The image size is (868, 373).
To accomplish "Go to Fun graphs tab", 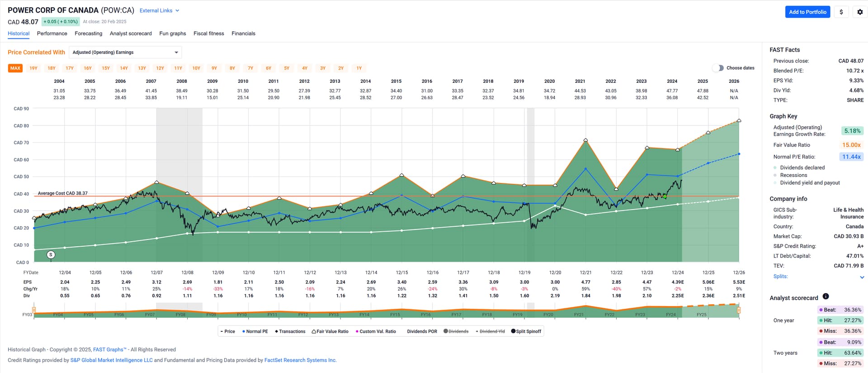I will tap(173, 33).
